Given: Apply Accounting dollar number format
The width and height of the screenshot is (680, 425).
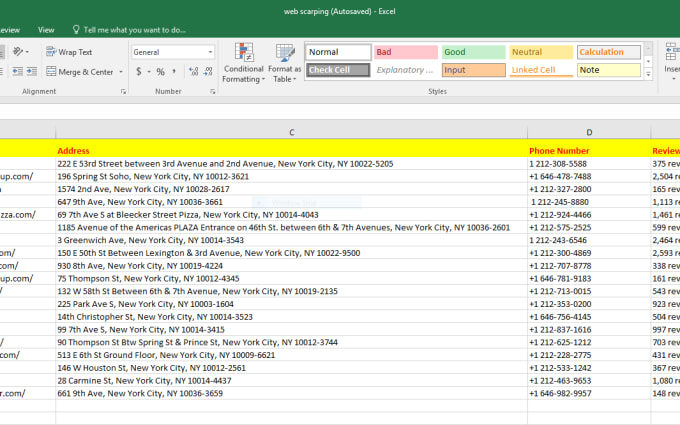Looking at the screenshot, I should (139, 71).
